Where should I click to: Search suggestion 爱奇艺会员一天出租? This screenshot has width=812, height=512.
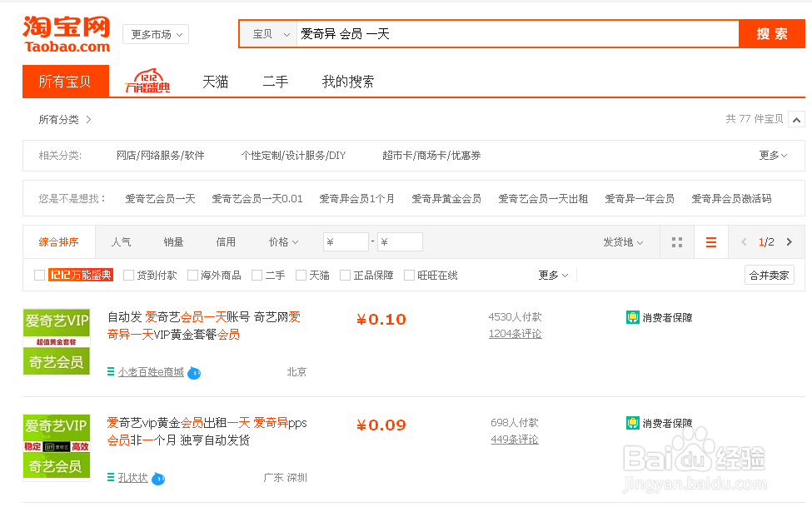point(543,199)
